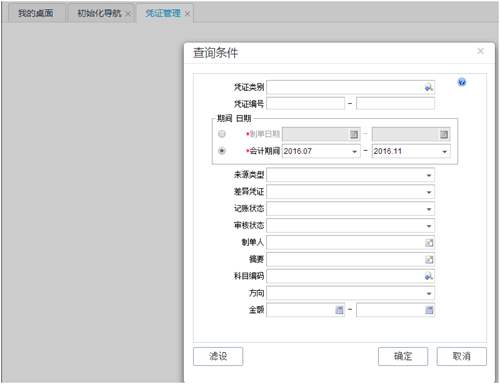Open the 科目编码 lookup search icon

[429, 276]
